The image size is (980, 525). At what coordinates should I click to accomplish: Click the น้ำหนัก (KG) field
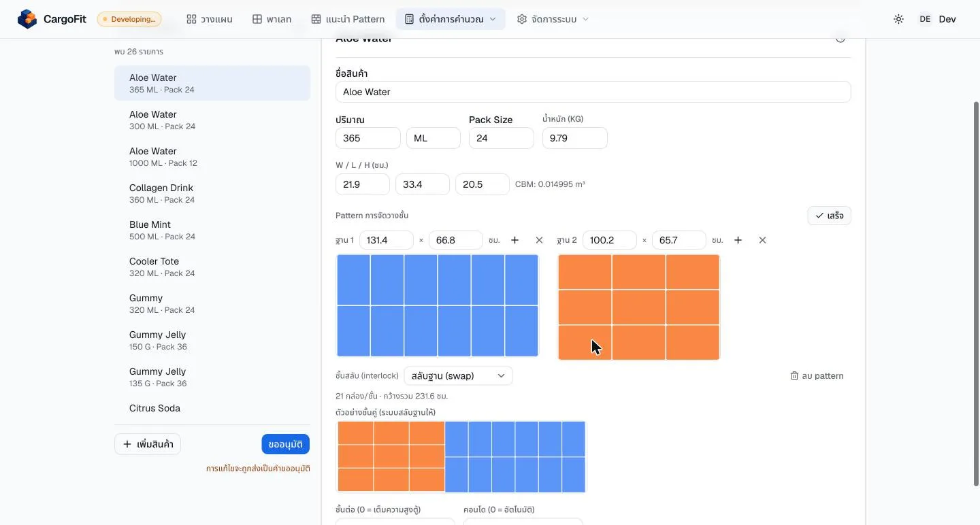click(574, 138)
